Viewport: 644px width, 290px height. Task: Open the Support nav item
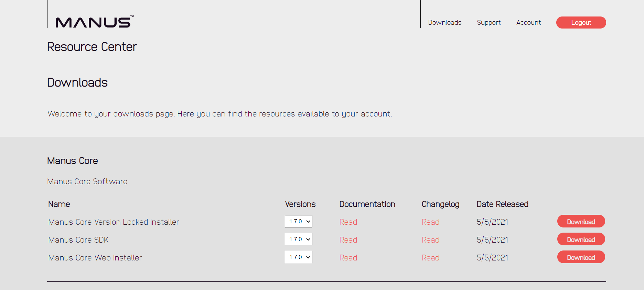tap(489, 22)
